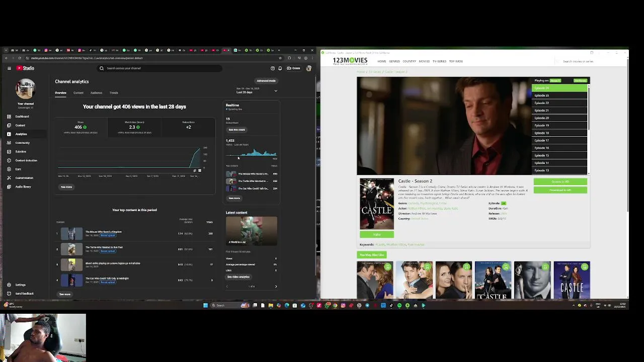Select the Subscribers metric card
The width and height of the screenshot is (644, 362).
click(x=188, y=127)
